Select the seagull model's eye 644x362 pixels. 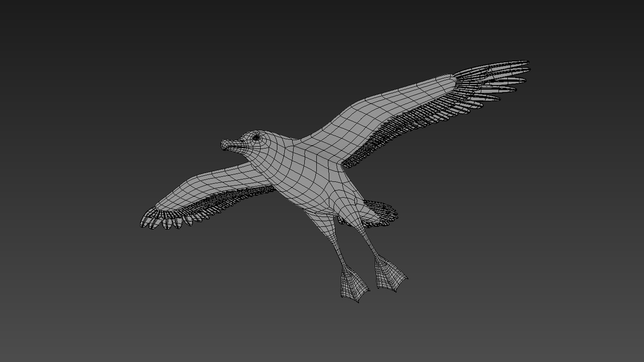(x=256, y=137)
